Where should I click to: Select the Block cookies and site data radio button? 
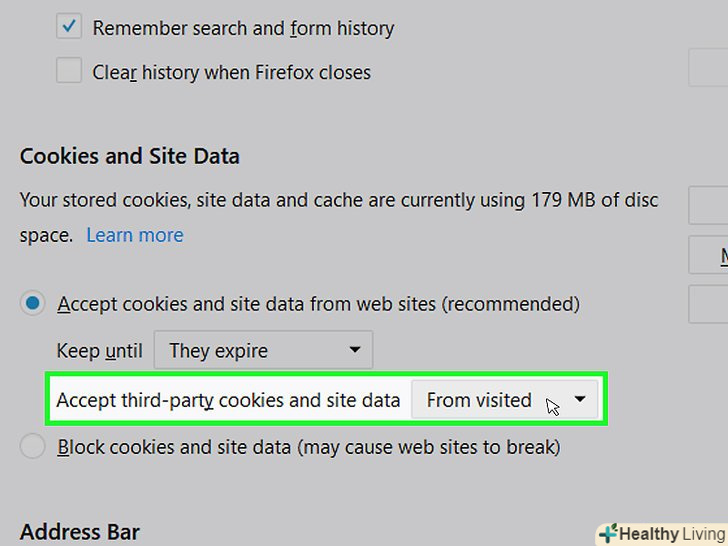click(33, 446)
